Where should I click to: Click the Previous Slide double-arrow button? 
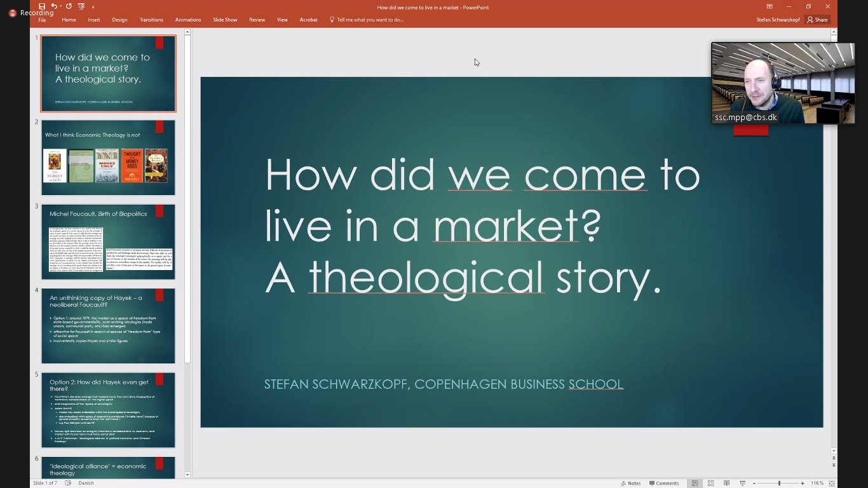tap(834, 458)
